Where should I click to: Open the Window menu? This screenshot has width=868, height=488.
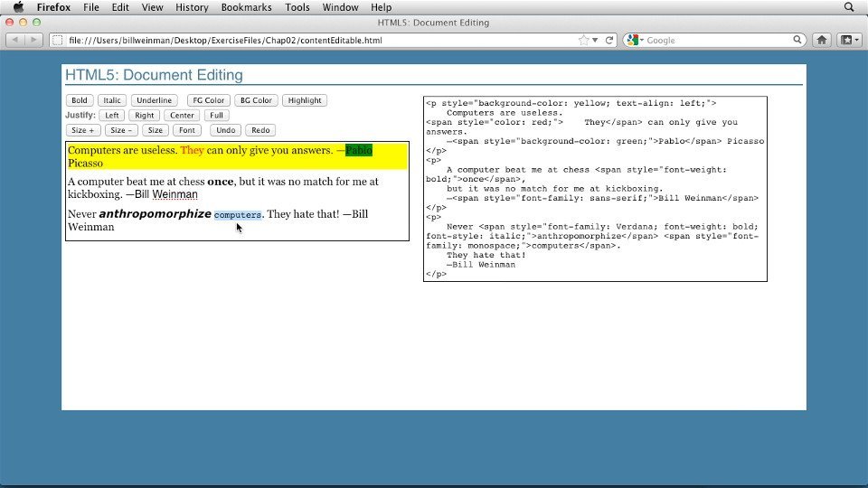pos(341,7)
